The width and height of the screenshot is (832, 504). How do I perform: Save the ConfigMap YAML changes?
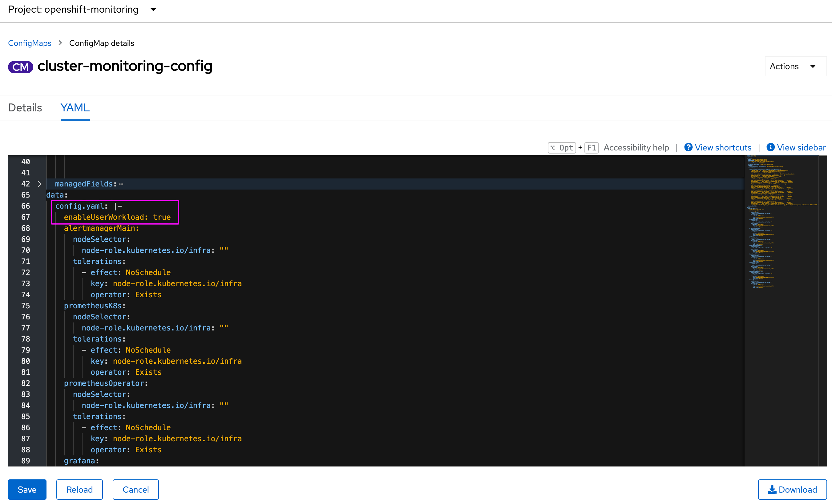27,490
